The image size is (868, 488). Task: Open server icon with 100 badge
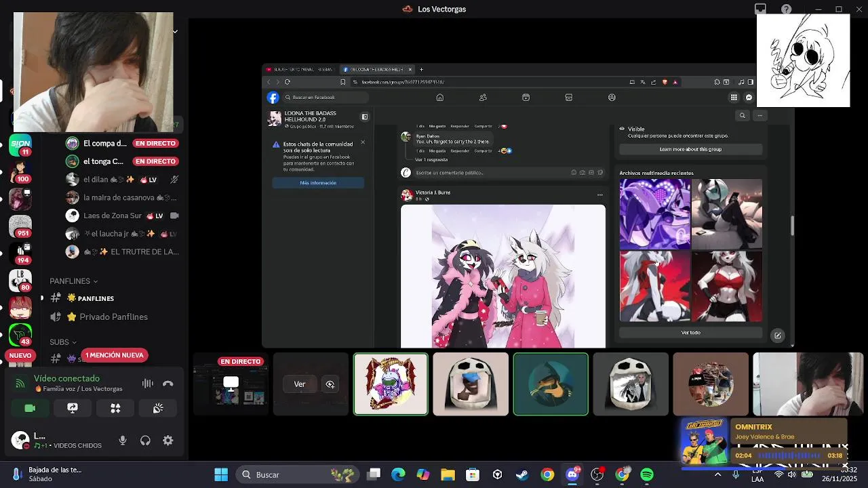[x=20, y=170]
